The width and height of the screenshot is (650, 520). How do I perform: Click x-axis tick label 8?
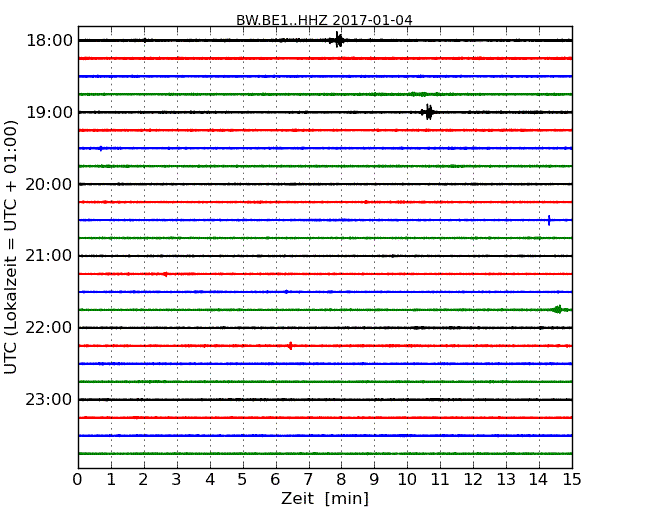pos(341,479)
